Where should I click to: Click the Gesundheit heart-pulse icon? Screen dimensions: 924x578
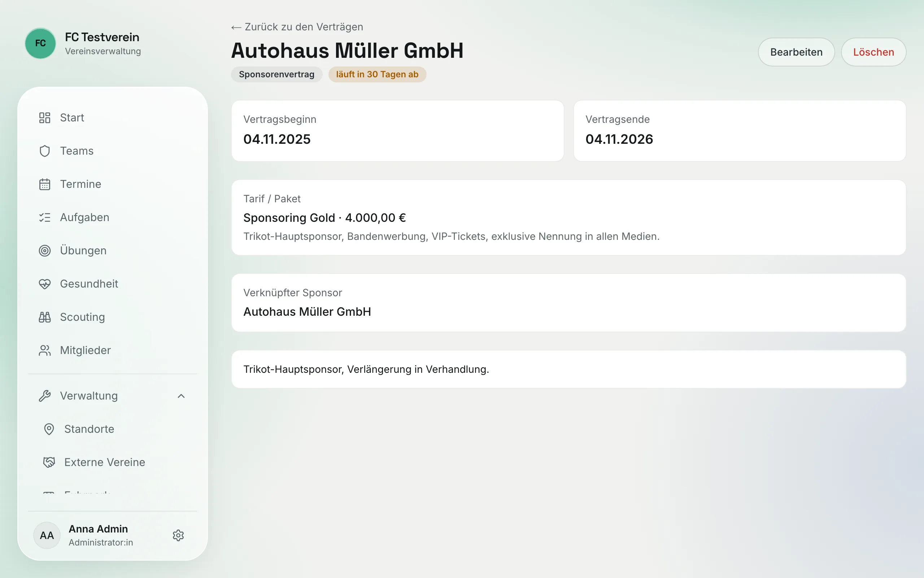pos(45,284)
